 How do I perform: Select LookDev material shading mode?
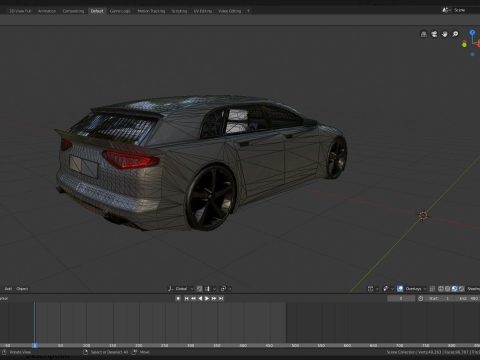pos(455,289)
